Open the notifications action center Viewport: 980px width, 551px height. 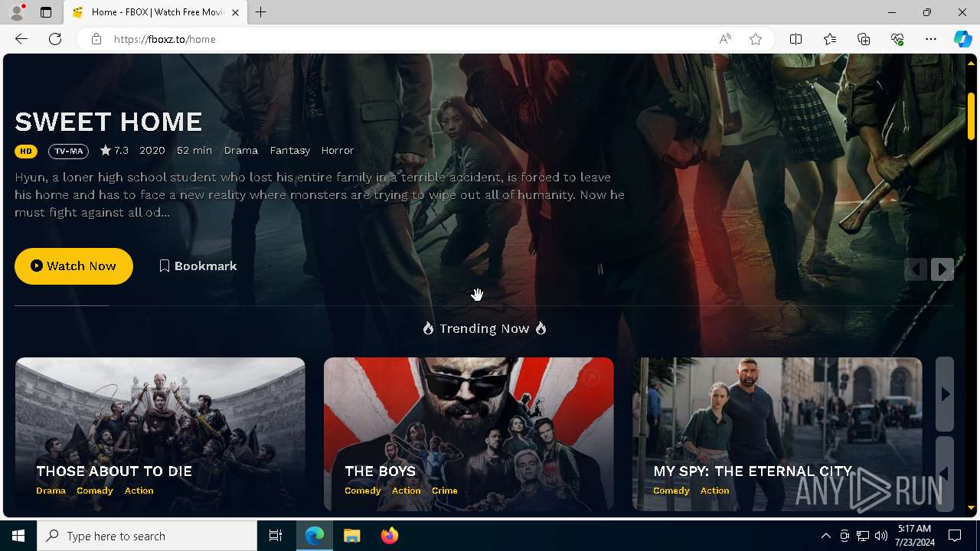point(955,536)
